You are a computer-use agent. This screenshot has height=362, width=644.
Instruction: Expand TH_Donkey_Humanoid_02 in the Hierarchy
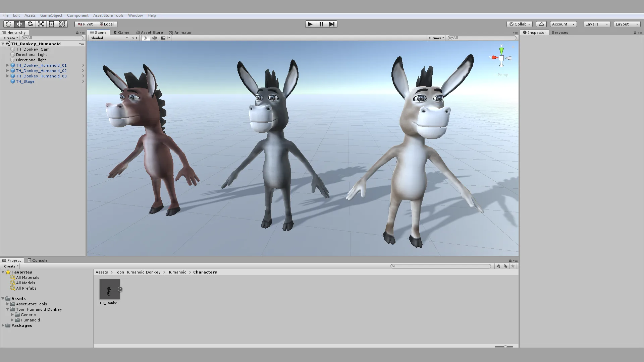coord(7,71)
